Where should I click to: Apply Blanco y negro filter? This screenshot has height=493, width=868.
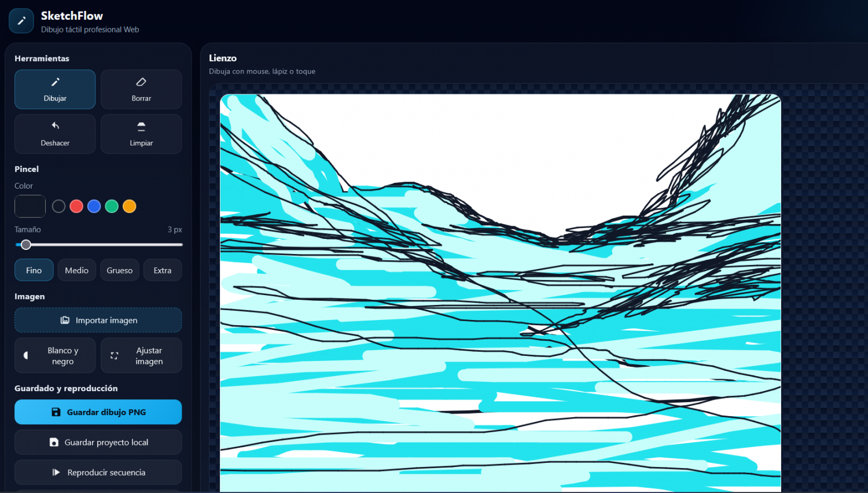(x=55, y=355)
